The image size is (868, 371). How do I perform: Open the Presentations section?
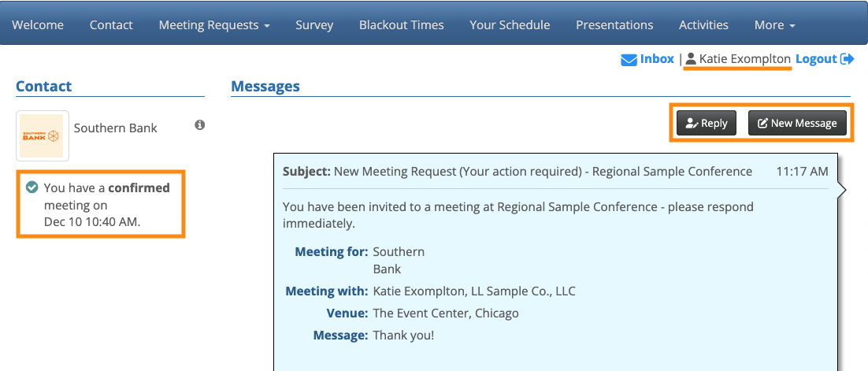tap(614, 25)
